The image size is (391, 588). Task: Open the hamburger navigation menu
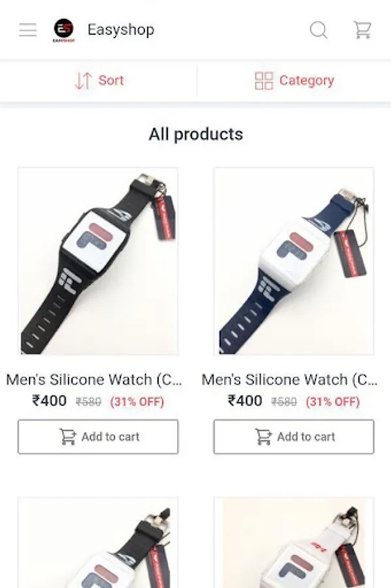pos(27,29)
